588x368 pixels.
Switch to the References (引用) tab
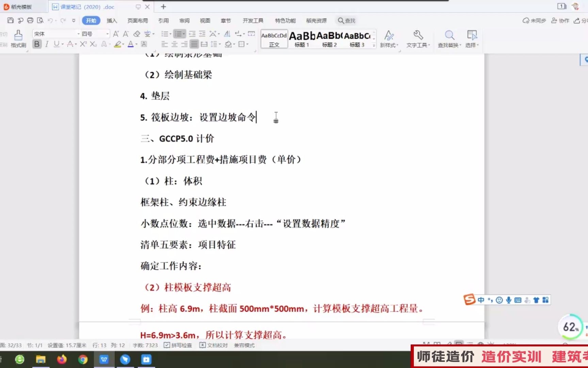(163, 20)
